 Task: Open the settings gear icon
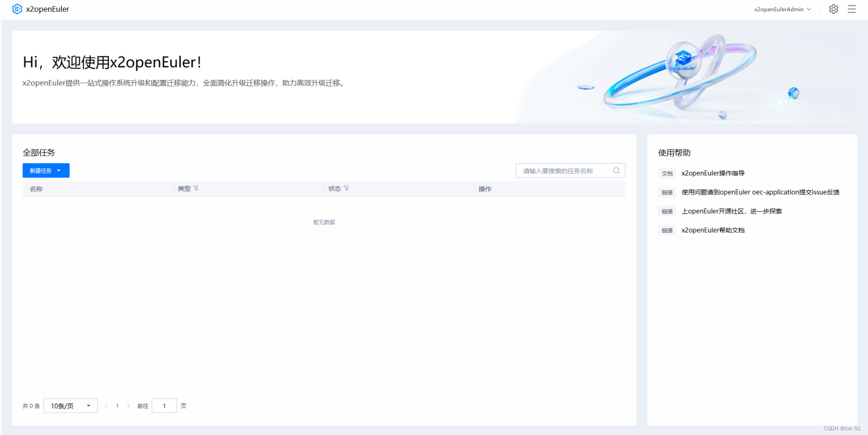[833, 9]
